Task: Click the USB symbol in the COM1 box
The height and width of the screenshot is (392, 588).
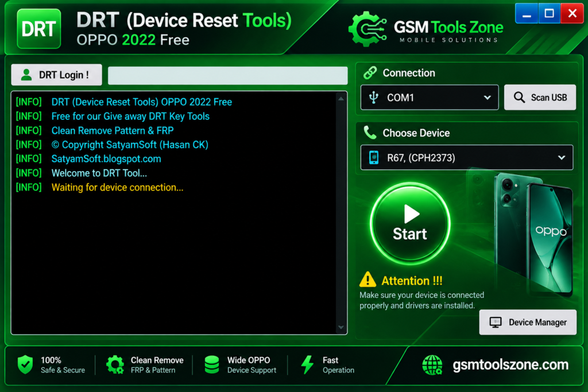Action: coord(373,98)
